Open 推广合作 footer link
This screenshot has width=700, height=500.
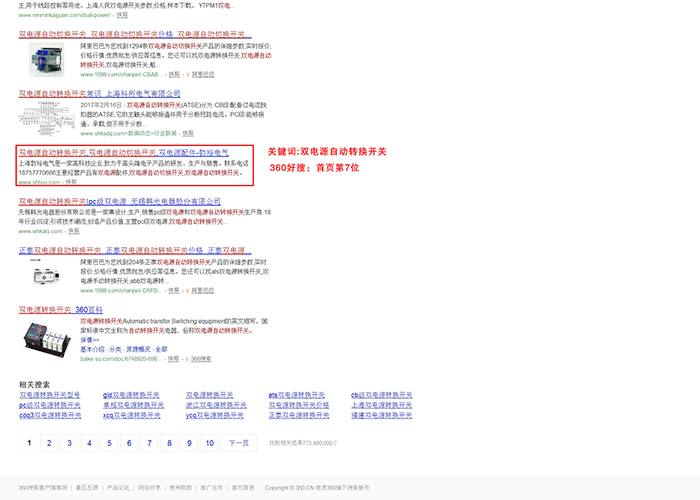(212, 488)
